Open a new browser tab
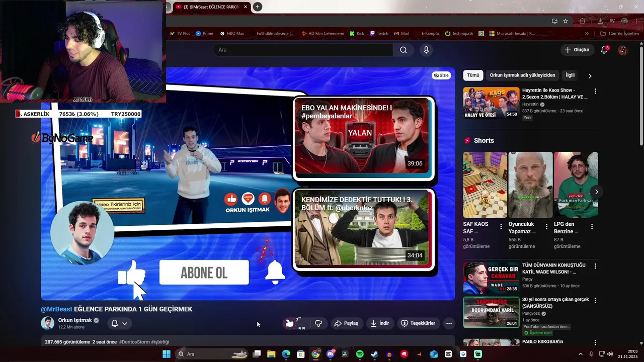Screen dimensions: 644x362 tap(257, 7)
